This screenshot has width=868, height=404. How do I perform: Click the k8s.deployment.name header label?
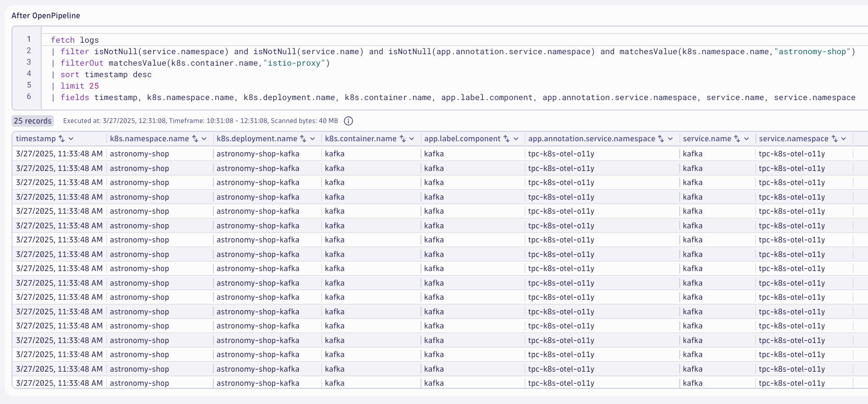coord(257,139)
